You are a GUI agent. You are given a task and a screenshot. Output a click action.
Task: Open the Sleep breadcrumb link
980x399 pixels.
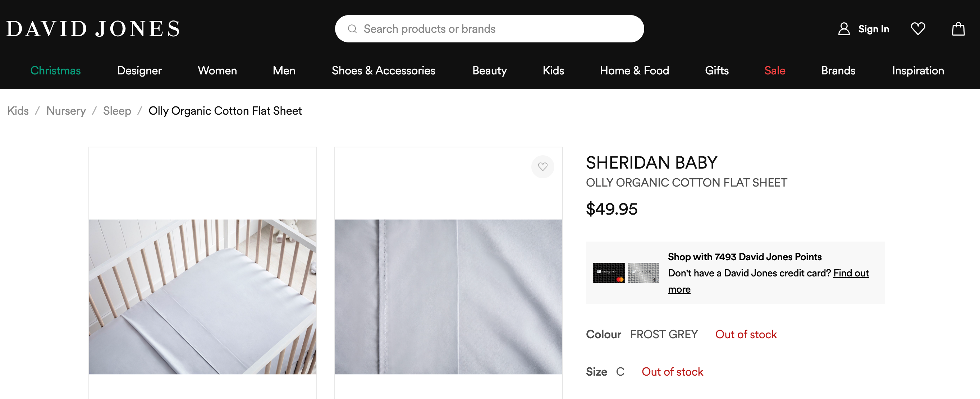tap(117, 111)
